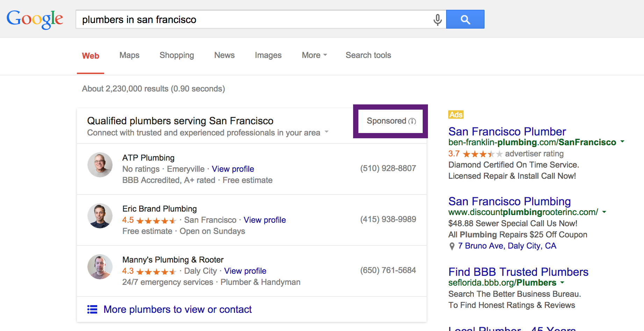The image size is (644, 331).
Task: Open dropdown arrow beside seflorida.bbb.org/Plumbers
Action: pos(562,282)
